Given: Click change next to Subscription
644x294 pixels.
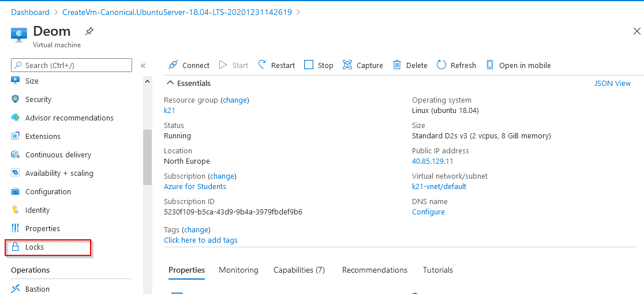Looking at the screenshot, I should [x=222, y=176].
